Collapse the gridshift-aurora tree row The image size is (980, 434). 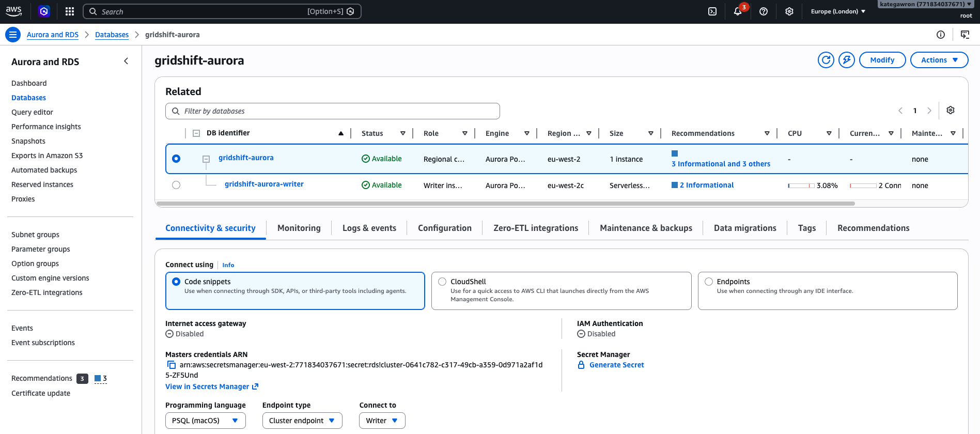pyautogui.click(x=206, y=159)
